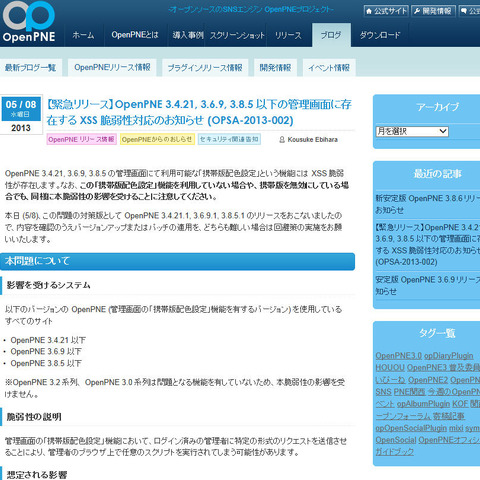Select プラグインリリース情報 sub-tab
480x480 pixels.
pos(205,68)
